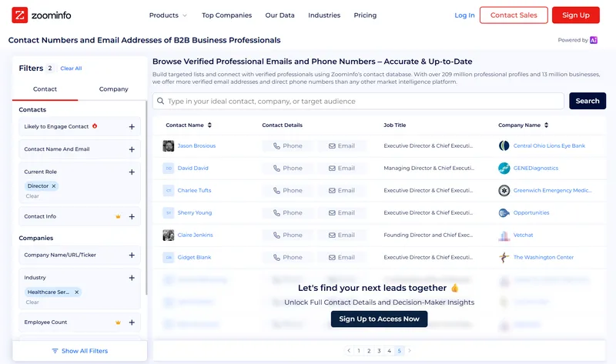Go to previous page arrow in pagination
The image size is (616, 364).
point(347,351)
